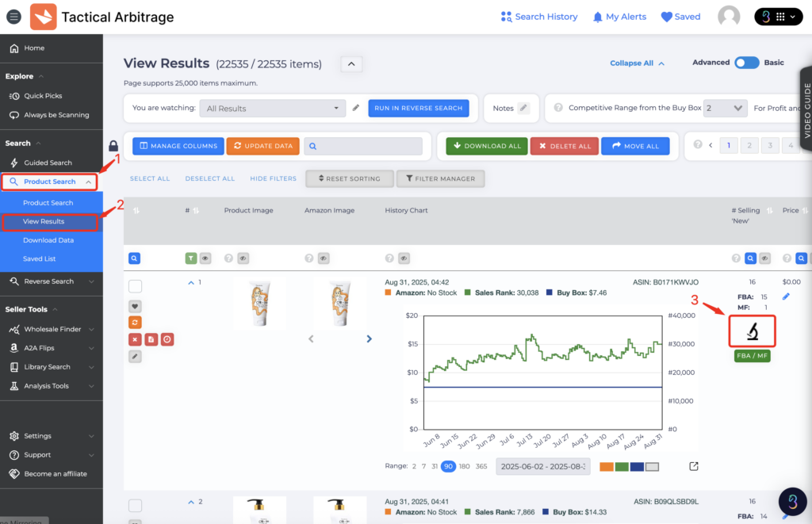The width and height of the screenshot is (812, 524).
Task: Open Search History
Action: [539, 17]
